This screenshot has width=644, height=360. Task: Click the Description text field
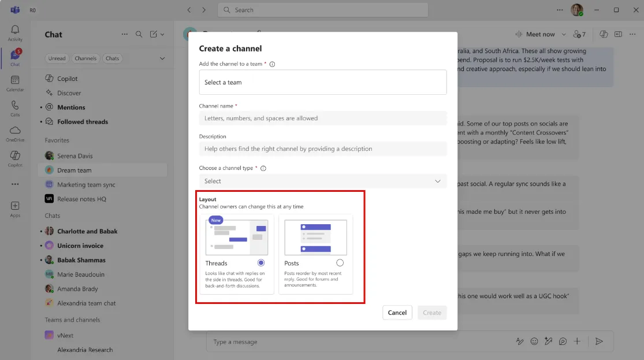coord(322,149)
